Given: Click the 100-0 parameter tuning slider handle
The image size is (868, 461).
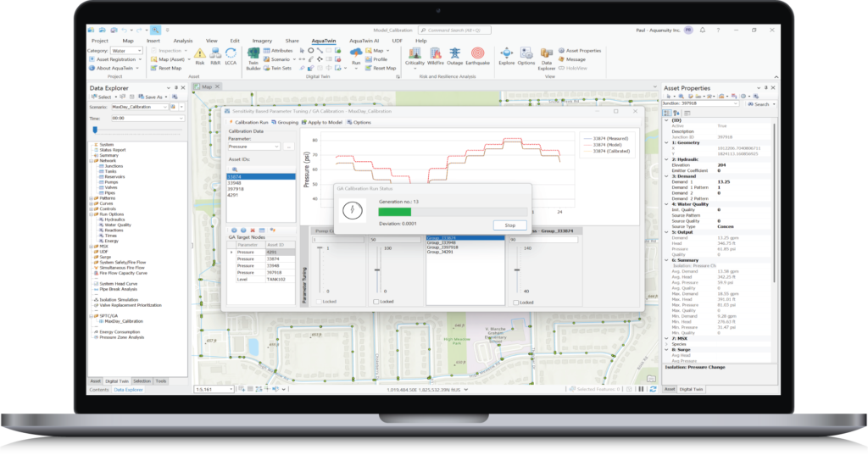Looking at the screenshot, I should 377,270.
